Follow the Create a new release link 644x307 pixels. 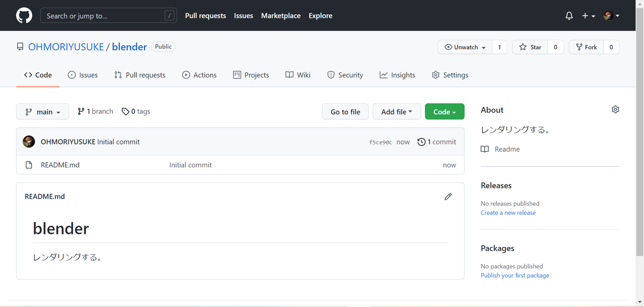click(508, 213)
